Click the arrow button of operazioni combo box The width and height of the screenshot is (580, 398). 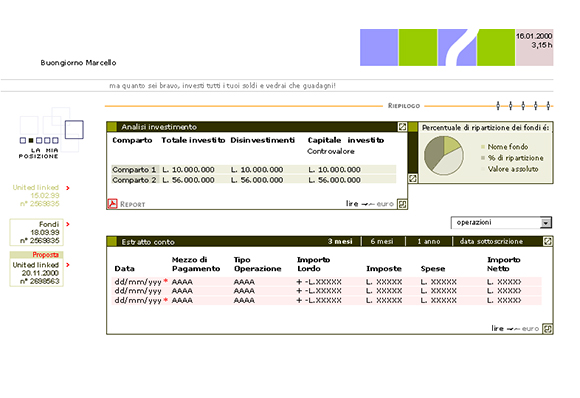pos(546,223)
